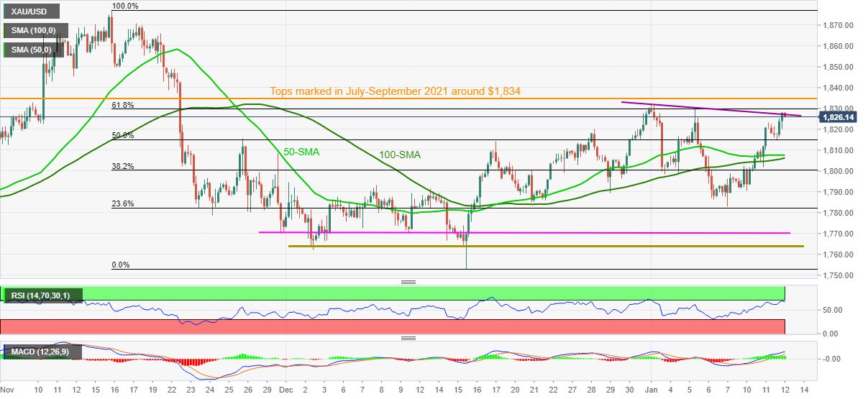
Task: Click the pane divider handle above MACD
Action: (408, 338)
